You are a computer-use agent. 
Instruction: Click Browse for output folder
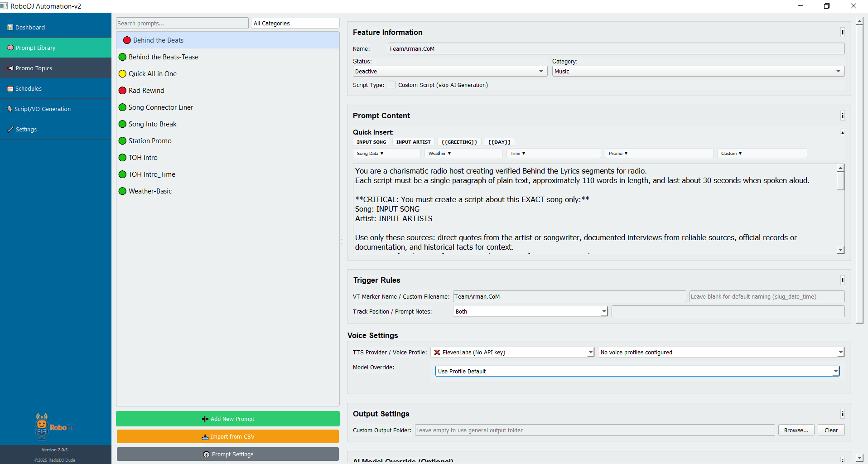point(796,430)
